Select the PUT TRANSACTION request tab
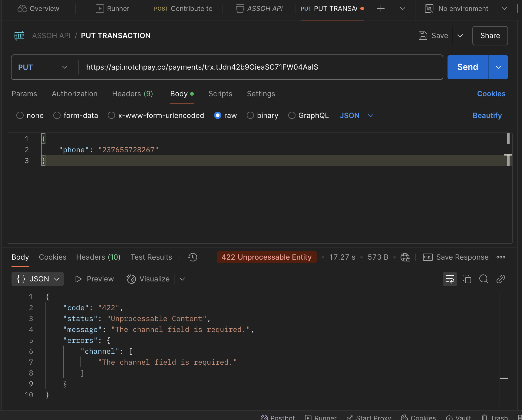Image resolution: width=522 pixels, height=420 pixels. tap(332, 8)
